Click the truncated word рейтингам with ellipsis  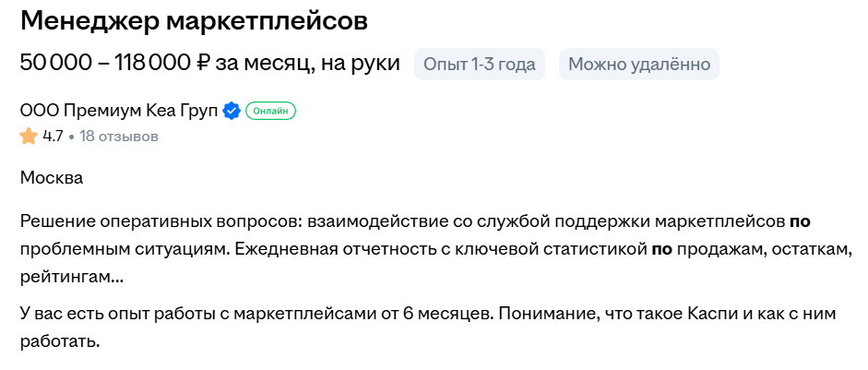click(71, 276)
